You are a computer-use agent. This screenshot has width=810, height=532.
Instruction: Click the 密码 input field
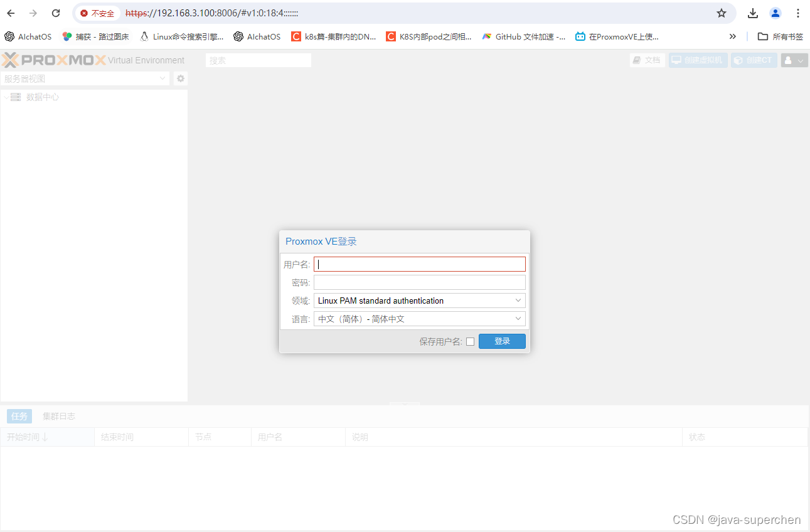pyautogui.click(x=420, y=282)
